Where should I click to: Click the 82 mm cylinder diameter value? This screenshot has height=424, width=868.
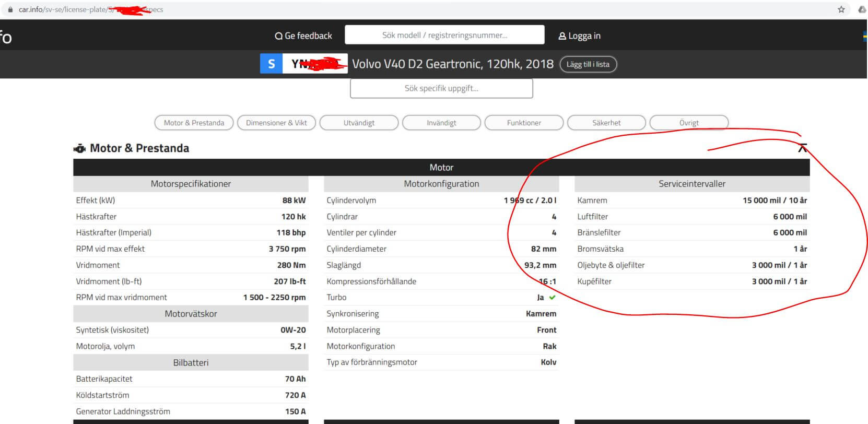(544, 249)
